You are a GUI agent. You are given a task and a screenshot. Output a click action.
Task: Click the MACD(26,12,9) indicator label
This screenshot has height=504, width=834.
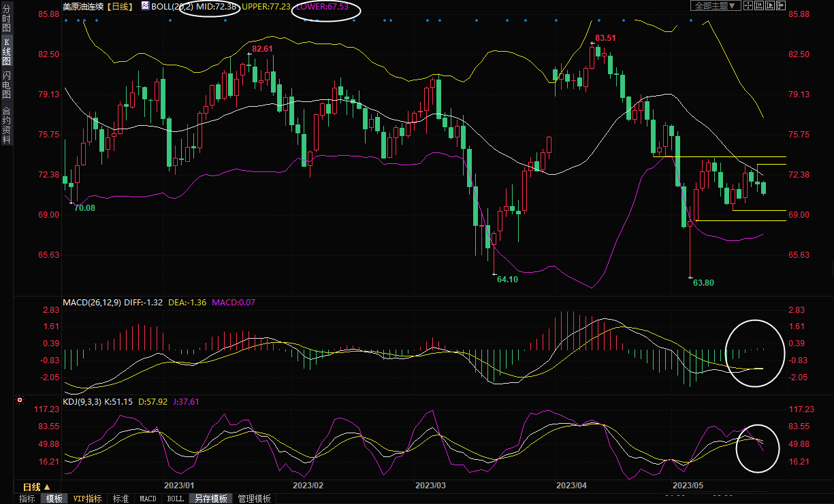click(92, 303)
